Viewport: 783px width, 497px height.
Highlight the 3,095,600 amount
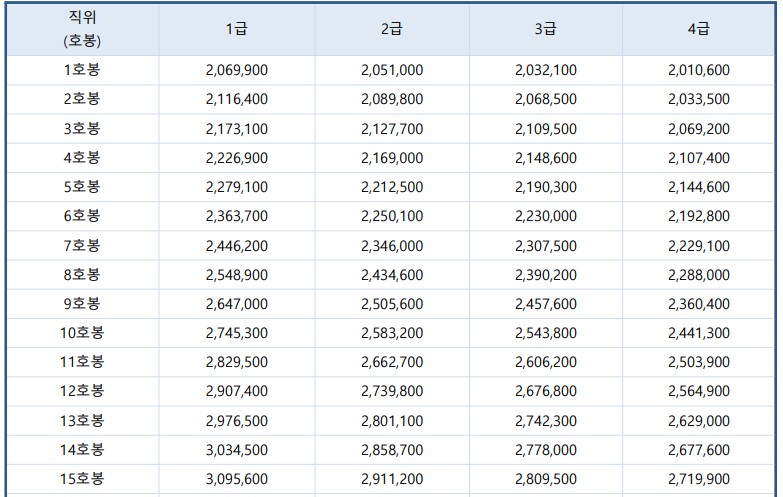point(237,479)
